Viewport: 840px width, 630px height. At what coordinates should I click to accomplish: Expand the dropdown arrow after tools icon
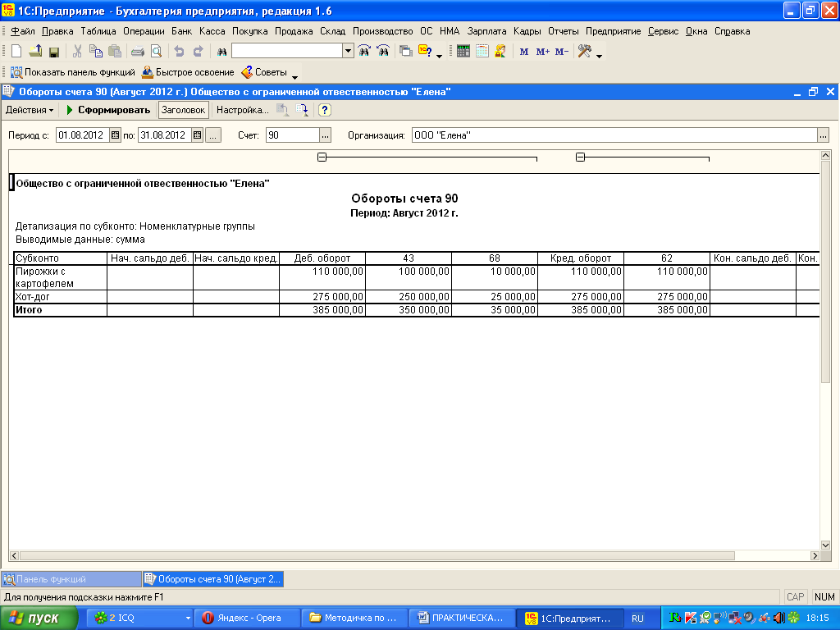pyautogui.click(x=599, y=56)
